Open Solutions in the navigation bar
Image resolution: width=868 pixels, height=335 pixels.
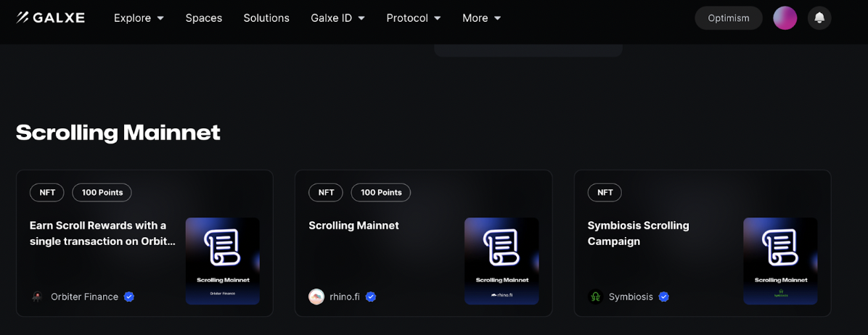pos(266,17)
